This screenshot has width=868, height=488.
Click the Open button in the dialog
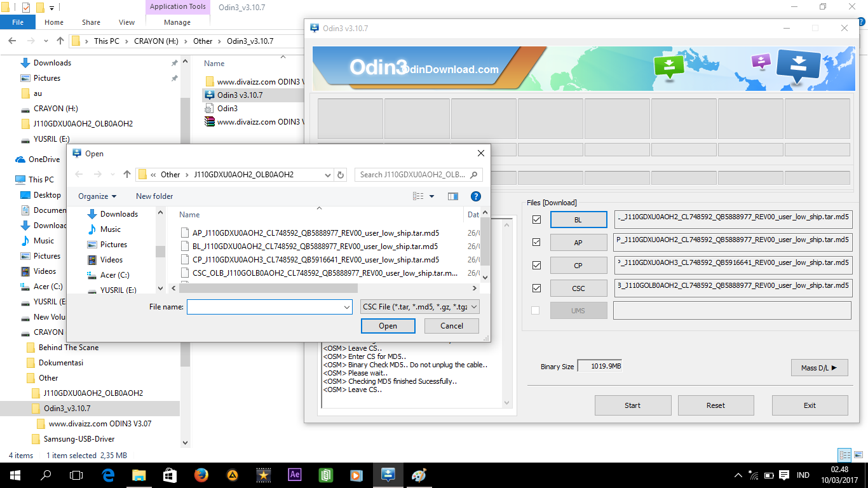[x=388, y=326]
